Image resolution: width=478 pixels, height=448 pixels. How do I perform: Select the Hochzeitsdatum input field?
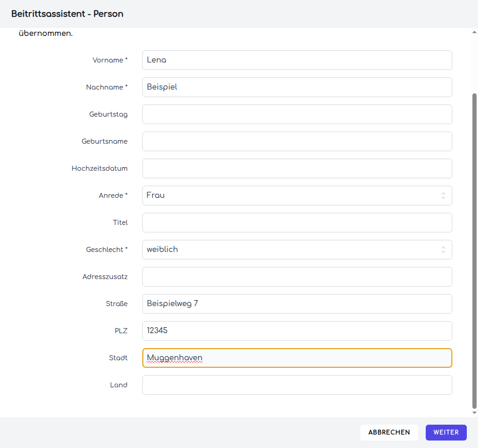click(x=297, y=168)
